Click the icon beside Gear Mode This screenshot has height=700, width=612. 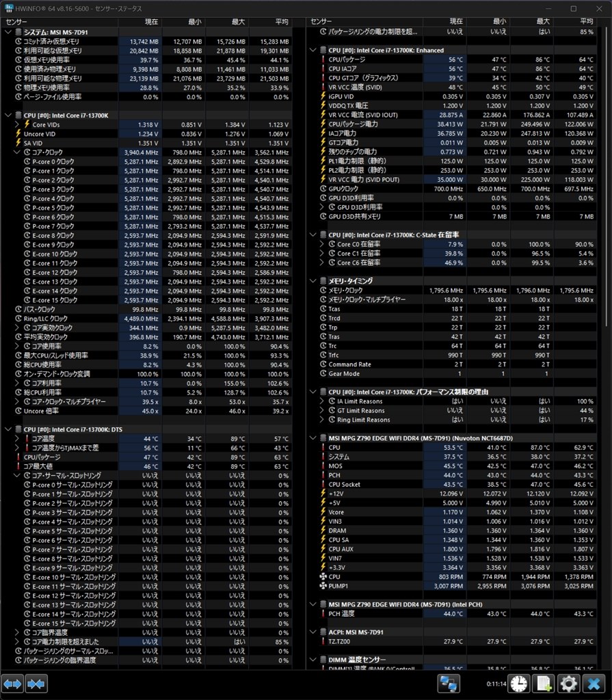click(323, 374)
